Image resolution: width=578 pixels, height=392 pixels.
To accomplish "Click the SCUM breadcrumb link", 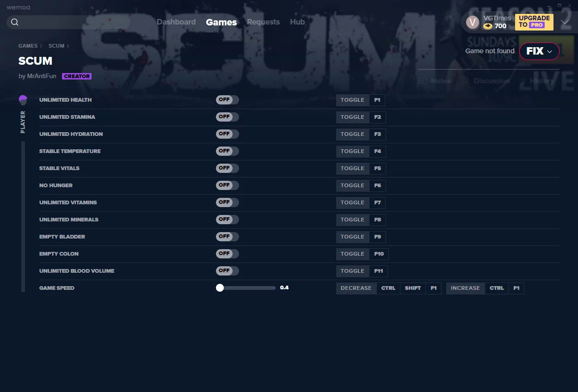I will [x=56, y=46].
